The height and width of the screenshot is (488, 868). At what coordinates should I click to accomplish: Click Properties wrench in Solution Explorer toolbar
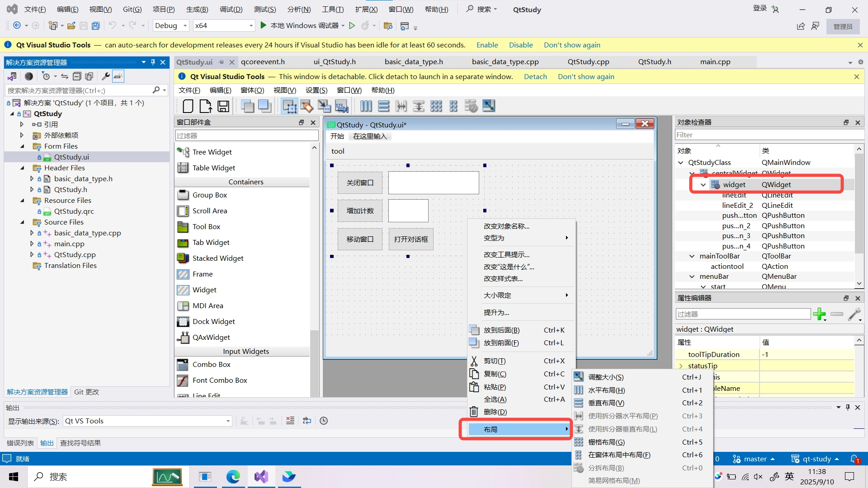[x=106, y=76]
